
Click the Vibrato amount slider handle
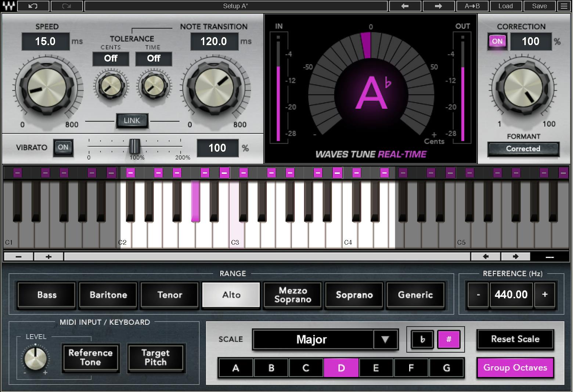(x=136, y=147)
